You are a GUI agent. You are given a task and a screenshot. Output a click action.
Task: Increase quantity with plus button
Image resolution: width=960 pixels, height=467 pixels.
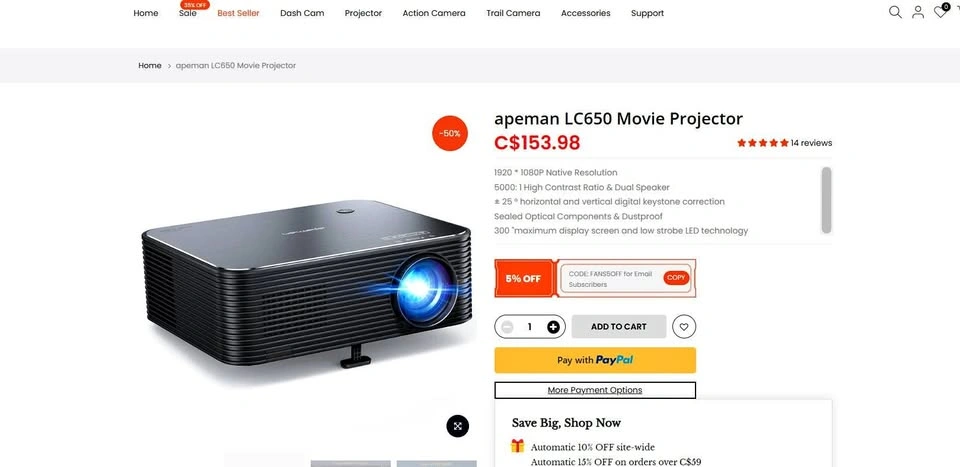tap(553, 327)
